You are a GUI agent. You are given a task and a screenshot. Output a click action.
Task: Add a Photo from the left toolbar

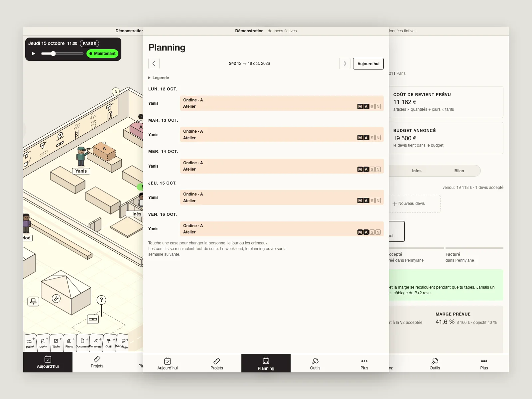tap(69, 342)
